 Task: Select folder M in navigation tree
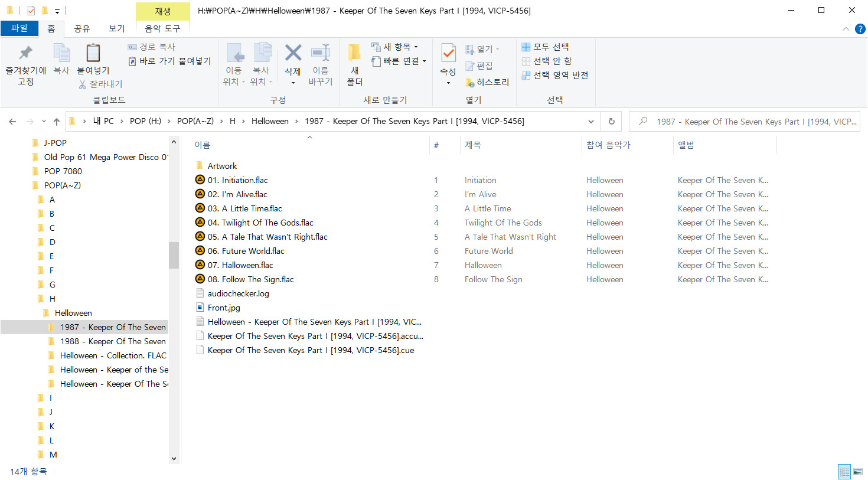[x=53, y=455]
